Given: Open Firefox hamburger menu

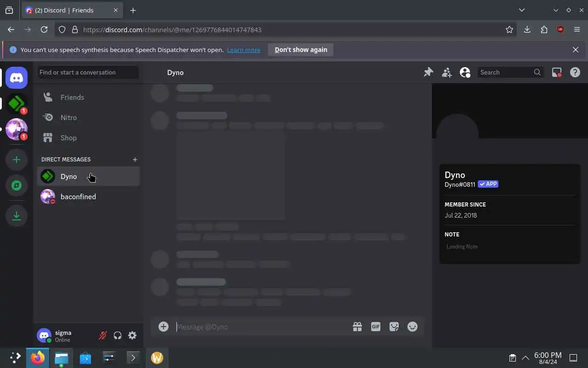Looking at the screenshot, I should point(577,29).
